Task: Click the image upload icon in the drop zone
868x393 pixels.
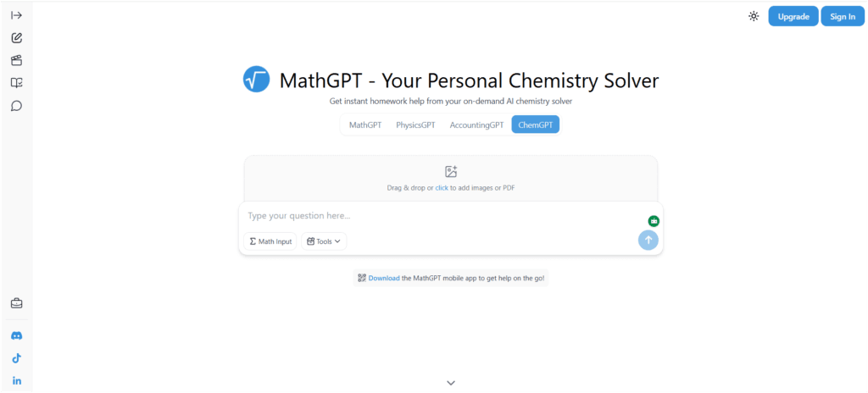Action: coord(451,171)
